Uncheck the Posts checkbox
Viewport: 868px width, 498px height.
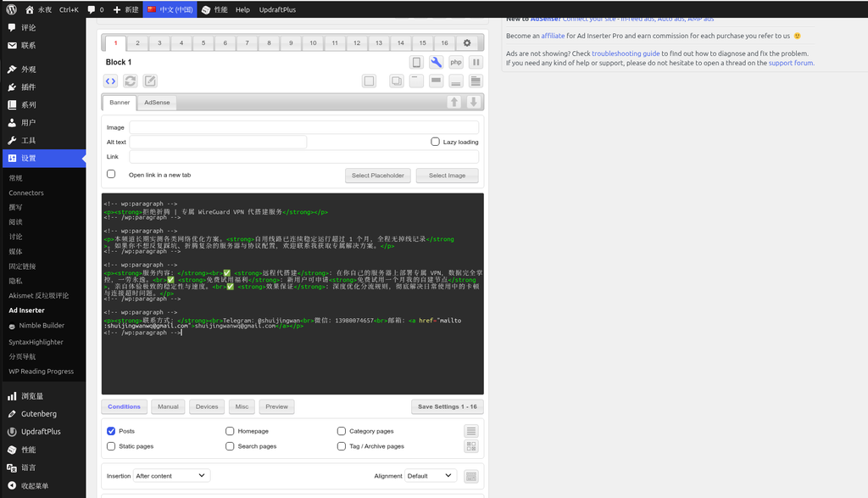pyautogui.click(x=111, y=431)
